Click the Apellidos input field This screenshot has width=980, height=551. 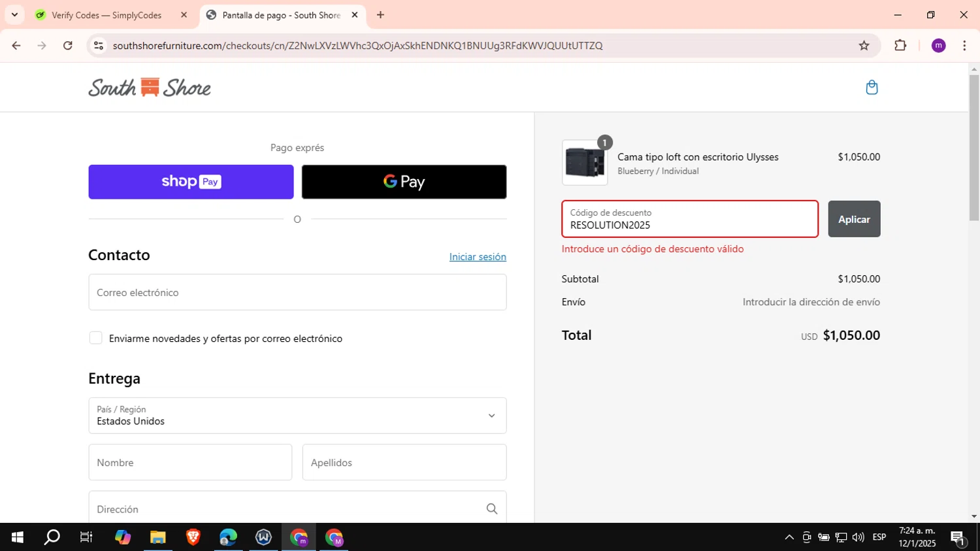point(404,462)
